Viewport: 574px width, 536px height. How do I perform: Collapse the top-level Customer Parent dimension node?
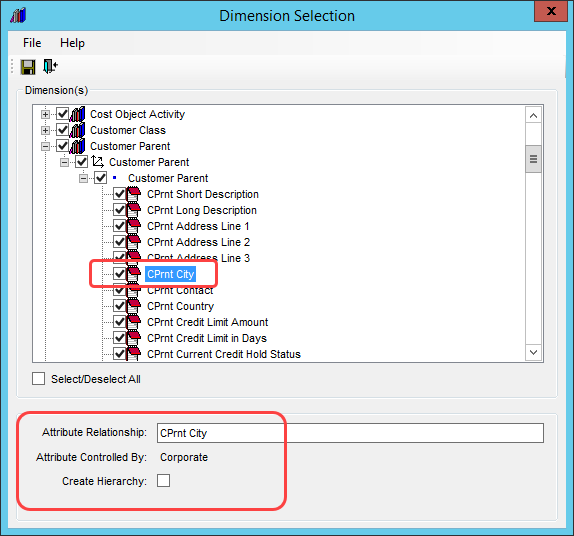[45, 146]
